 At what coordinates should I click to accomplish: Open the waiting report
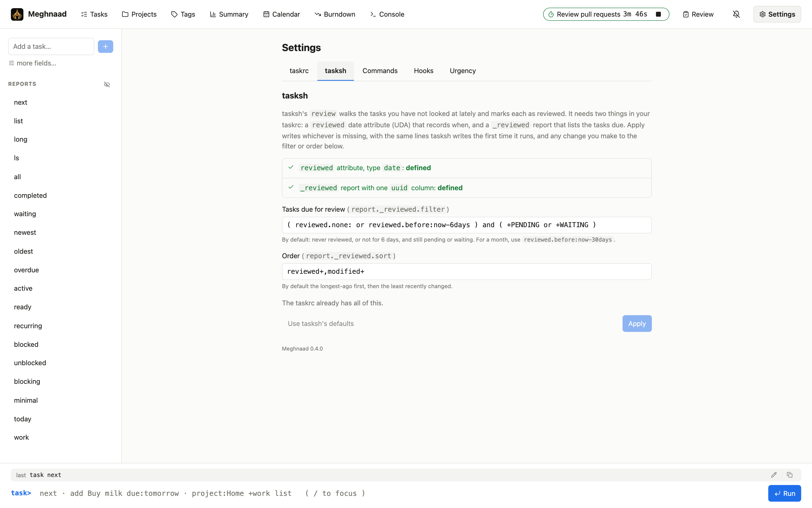click(x=61, y=214)
